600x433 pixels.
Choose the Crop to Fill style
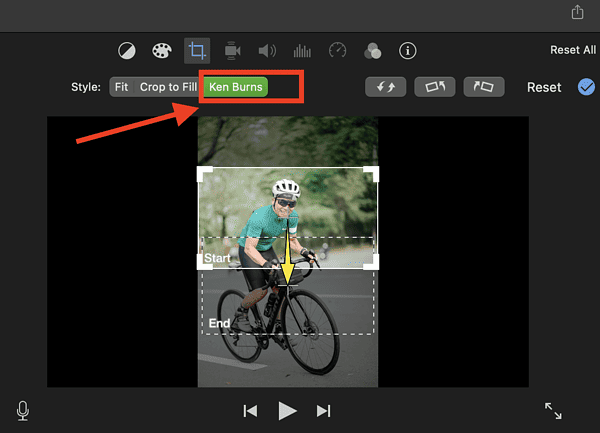point(168,87)
